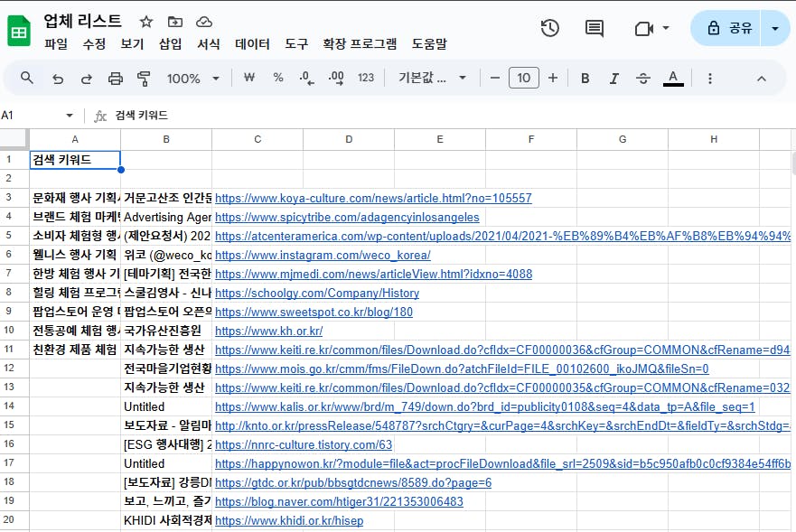Toggle italic formatting

tap(614, 79)
